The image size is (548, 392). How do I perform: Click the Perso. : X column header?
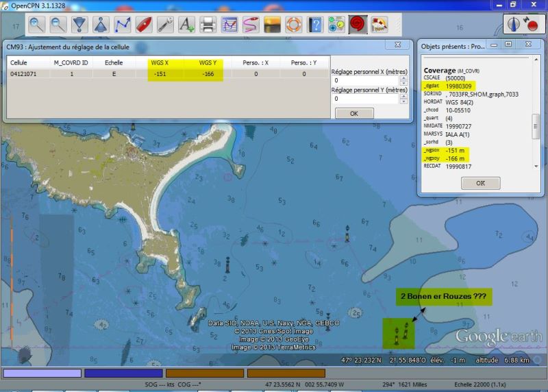tap(256, 63)
